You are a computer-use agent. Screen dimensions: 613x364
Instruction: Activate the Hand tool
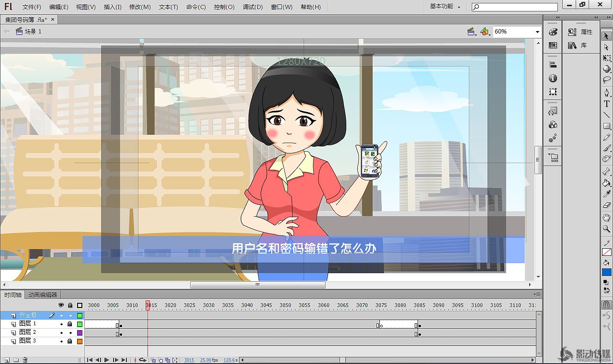pos(607,218)
